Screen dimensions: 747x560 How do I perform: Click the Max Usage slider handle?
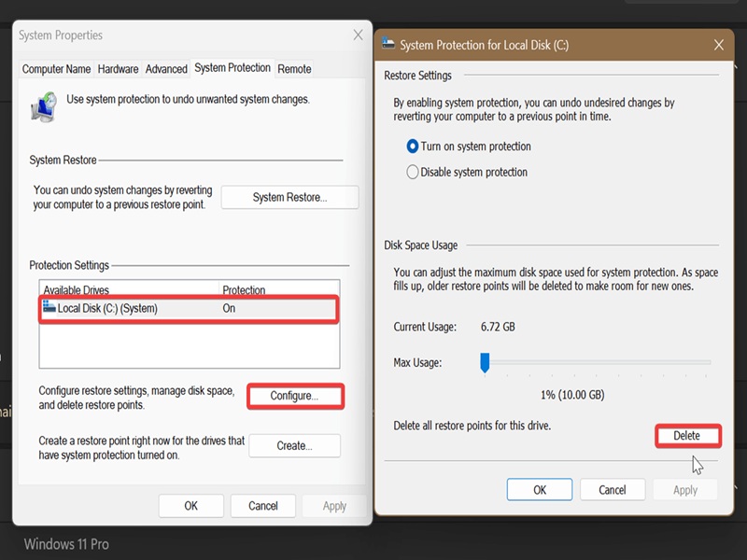coord(485,363)
